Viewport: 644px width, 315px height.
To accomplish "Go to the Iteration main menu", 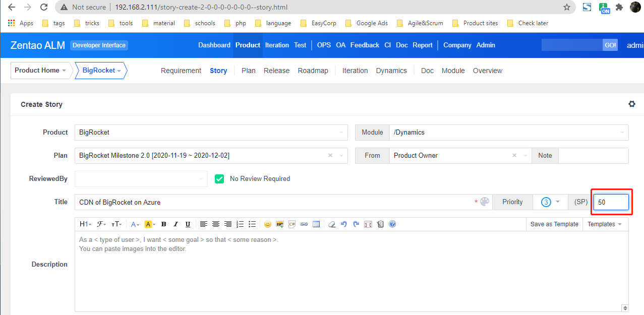I will (277, 45).
